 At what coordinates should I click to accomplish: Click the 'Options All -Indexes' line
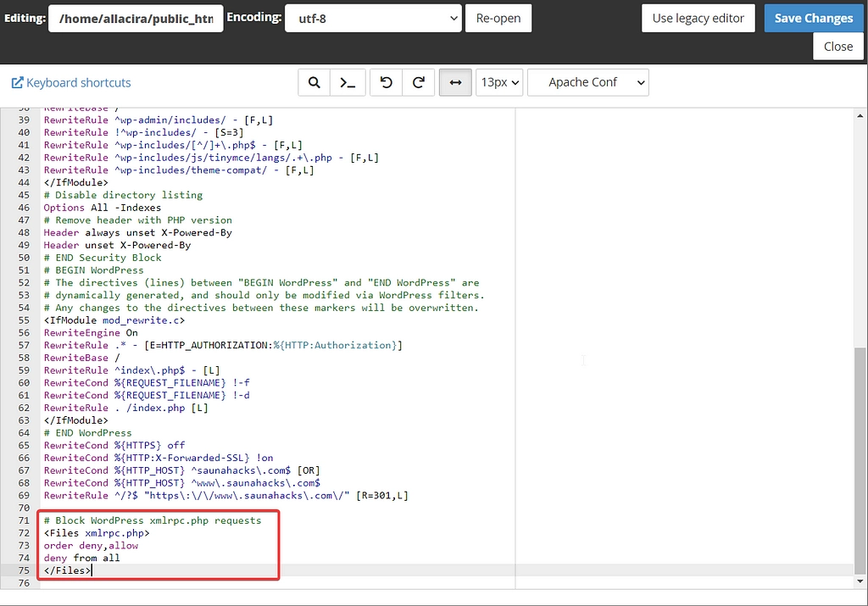103,208
